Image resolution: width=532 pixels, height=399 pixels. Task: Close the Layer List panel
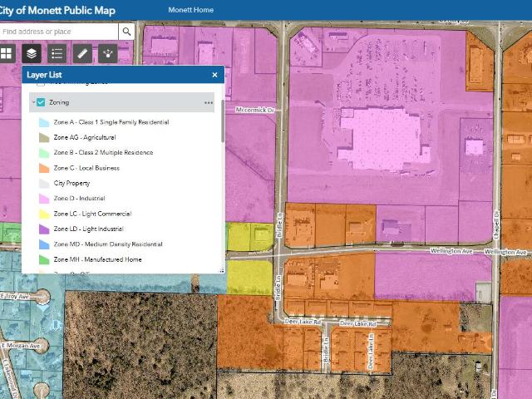pyautogui.click(x=214, y=75)
